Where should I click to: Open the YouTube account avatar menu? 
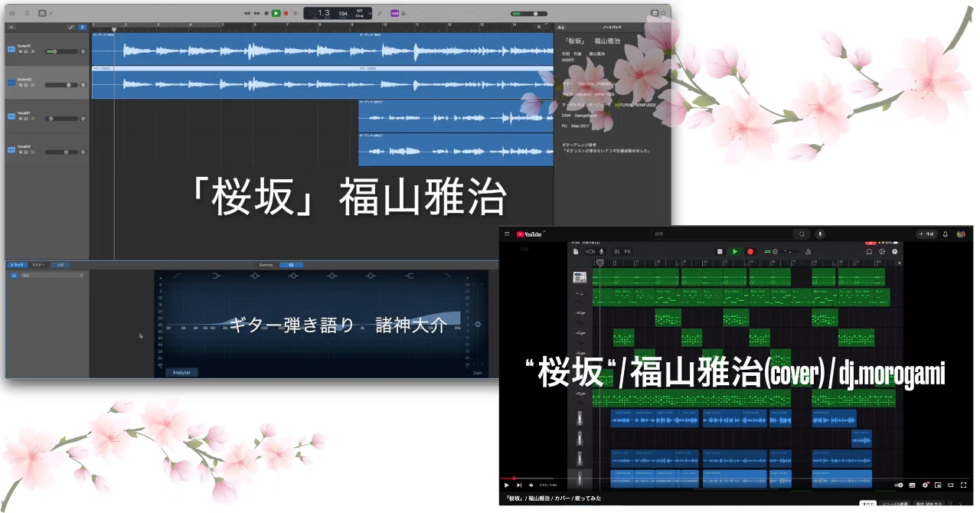(961, 234)
